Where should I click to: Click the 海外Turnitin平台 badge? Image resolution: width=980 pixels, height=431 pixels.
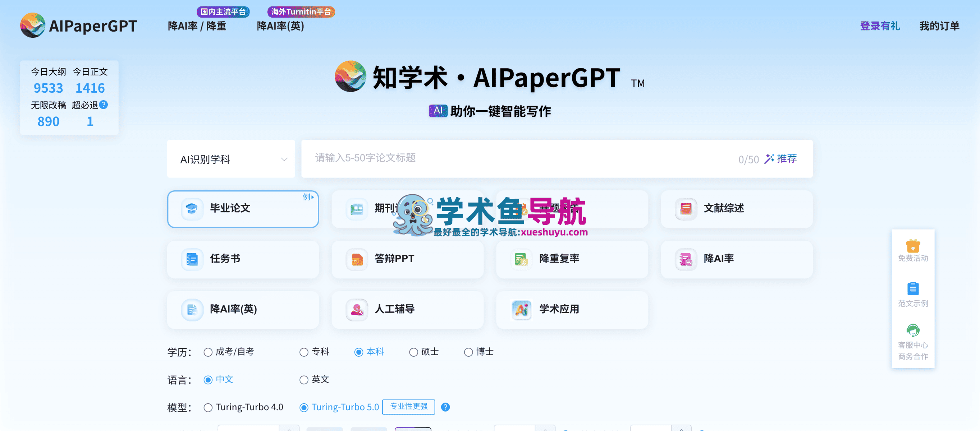tap(301, 12)
